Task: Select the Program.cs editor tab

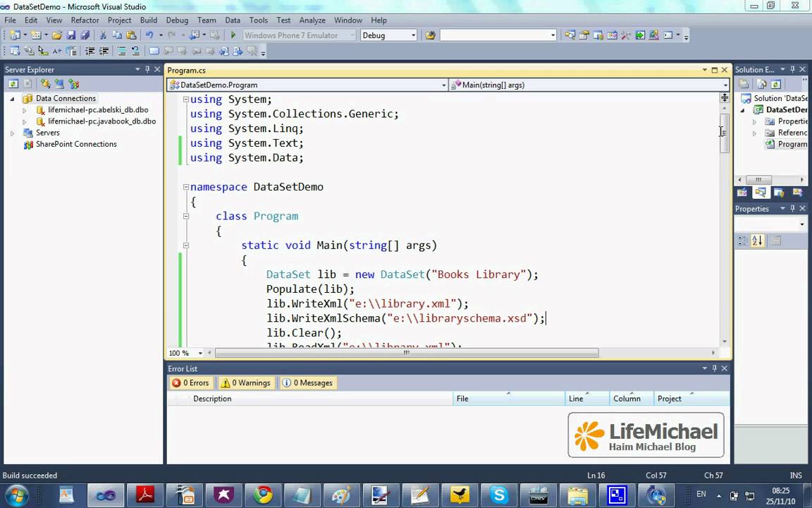Action: pyautogui.click(x=186, y=70)
